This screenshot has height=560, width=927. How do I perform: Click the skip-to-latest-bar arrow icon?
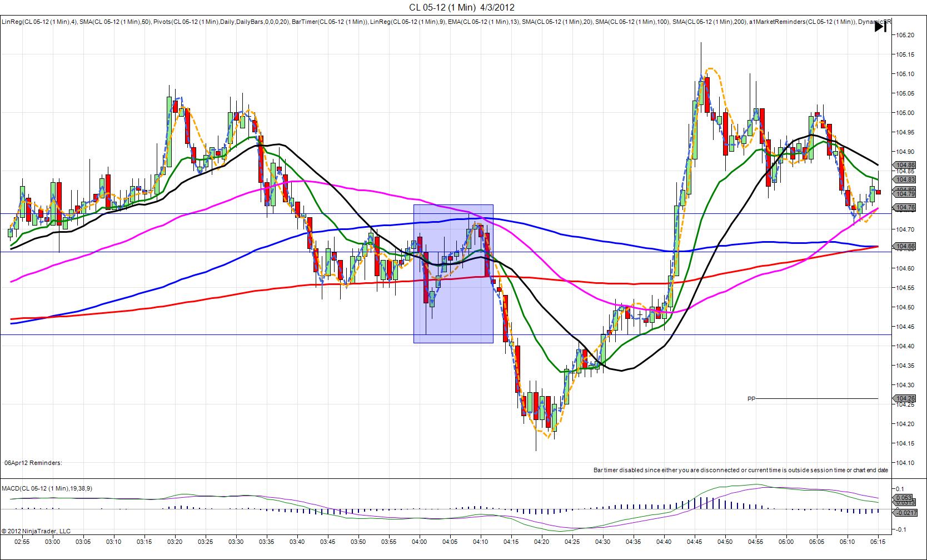880,26
